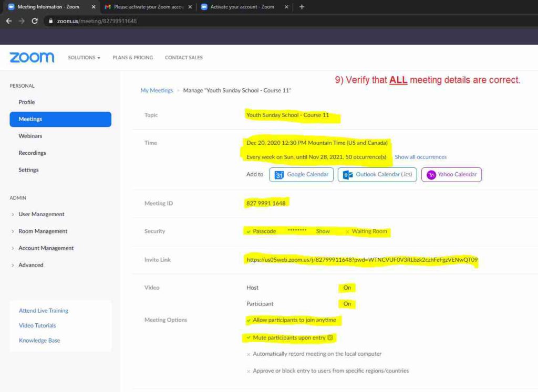The image size is (538, 392).
Task: Click Show all occurrences
Action: (x=421, y=157)
